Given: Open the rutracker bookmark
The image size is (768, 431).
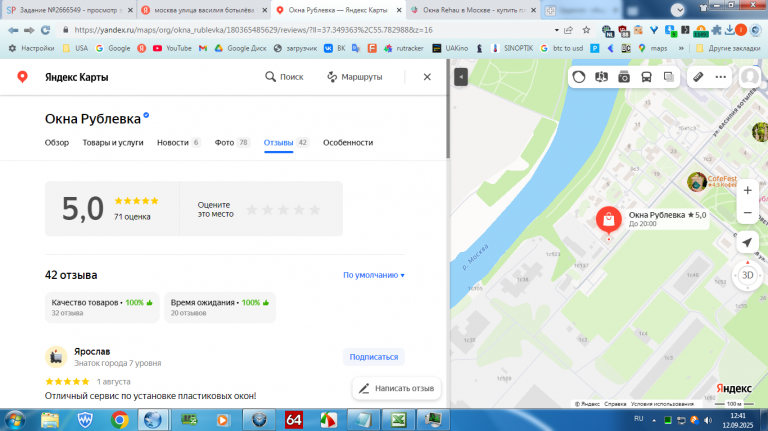Looking at the screenshot, I should click(x=404, y=48).
